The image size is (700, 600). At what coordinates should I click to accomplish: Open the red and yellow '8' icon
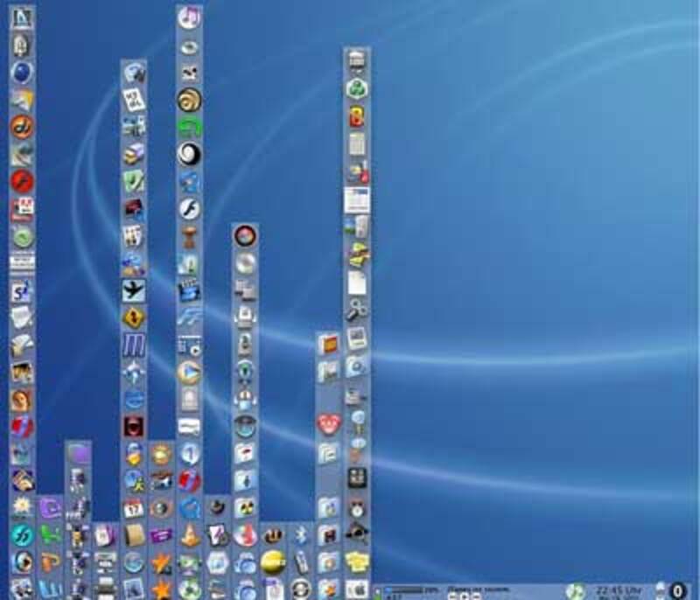click(x=357, y=116)
